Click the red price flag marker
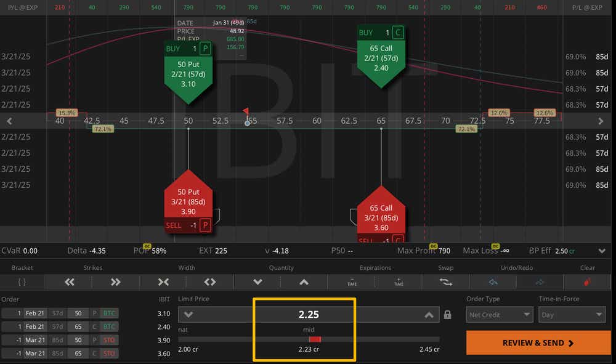 tap(246, 111)
